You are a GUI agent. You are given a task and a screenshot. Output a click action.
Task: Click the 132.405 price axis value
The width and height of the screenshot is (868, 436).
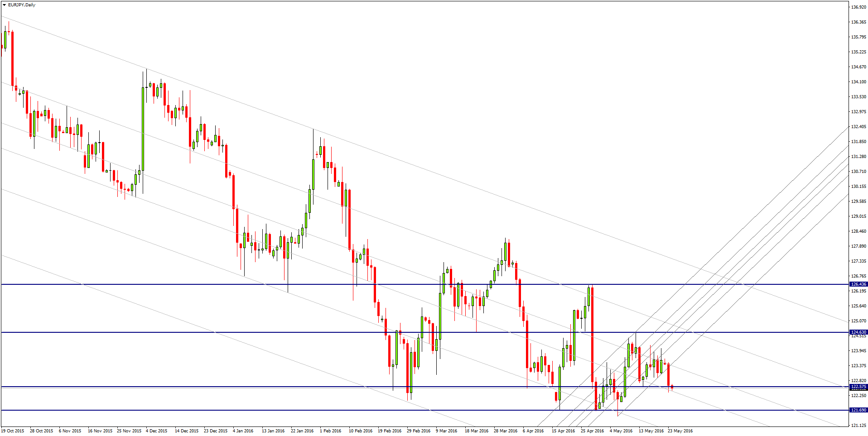click(859, 127)
